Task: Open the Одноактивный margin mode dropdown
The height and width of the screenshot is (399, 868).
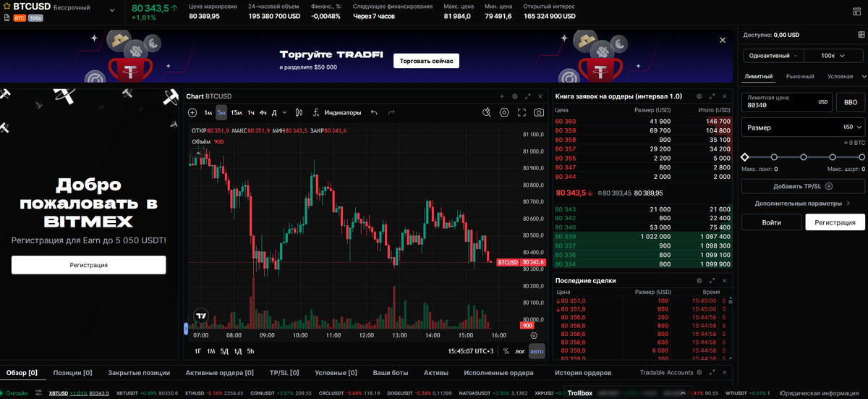Action: coord(774,56)
